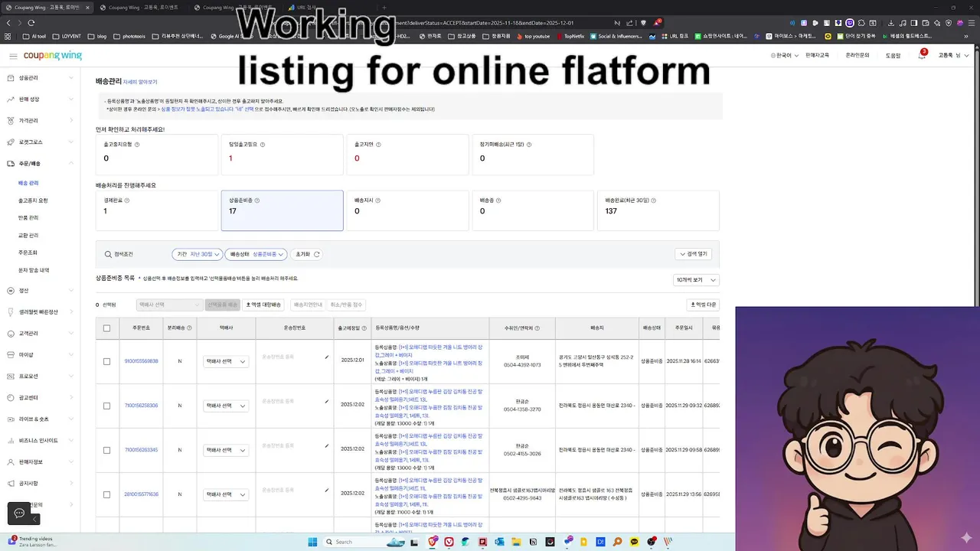The image size is (980, 551).
Task: Click the 엑셀 대량배송 button
Action: click(264, 305)
